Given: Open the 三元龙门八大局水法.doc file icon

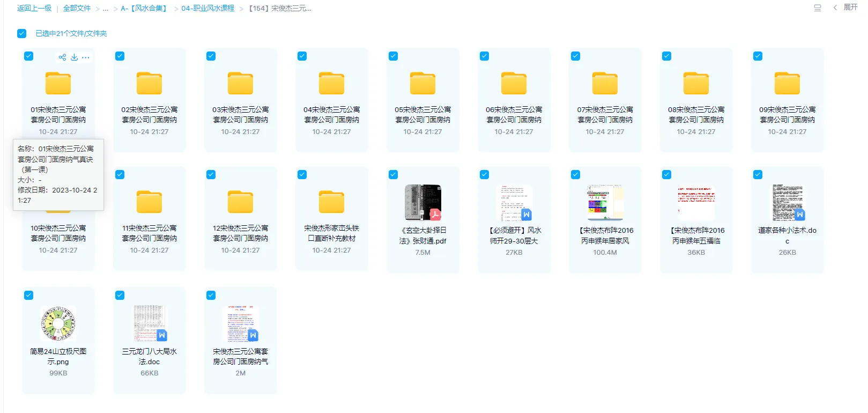Looking at the screenshot, I should point(150,323).
